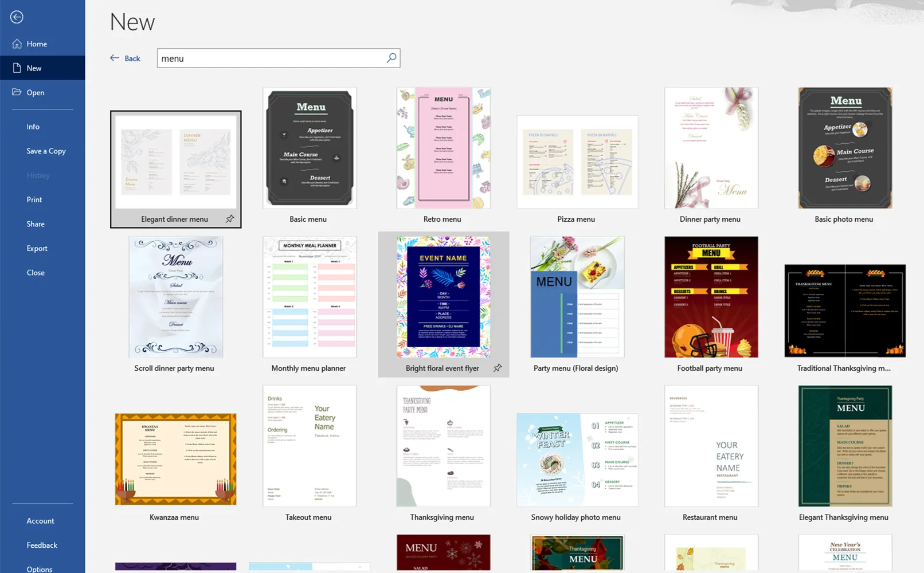Pin the Bright floral event flyer template

click(x=498, y=368)
